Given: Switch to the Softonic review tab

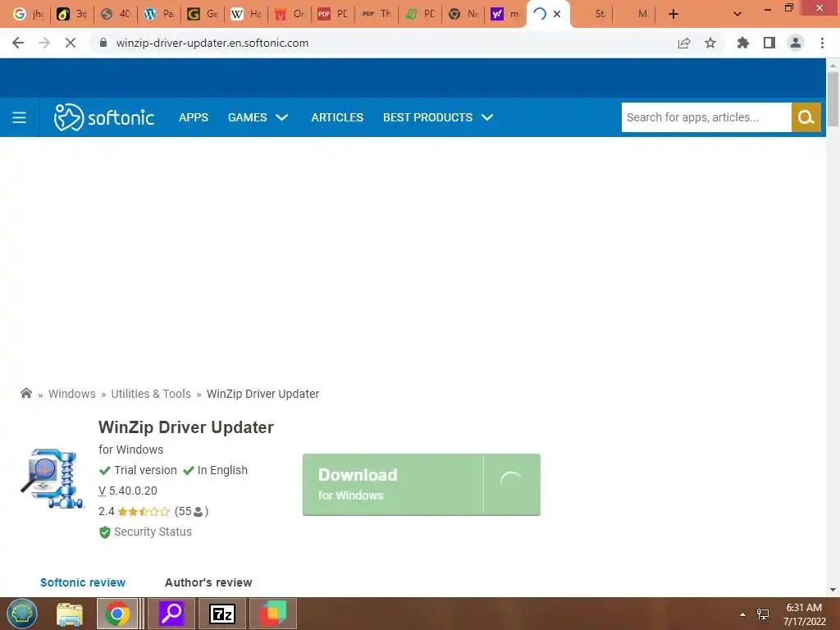Looking at the screenshot, I should [83, 582].
